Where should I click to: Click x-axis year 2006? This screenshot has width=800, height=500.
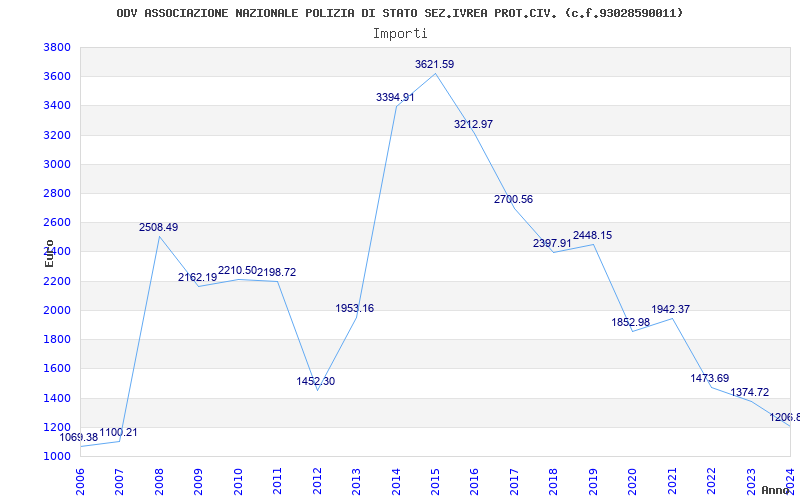[80, 481]
